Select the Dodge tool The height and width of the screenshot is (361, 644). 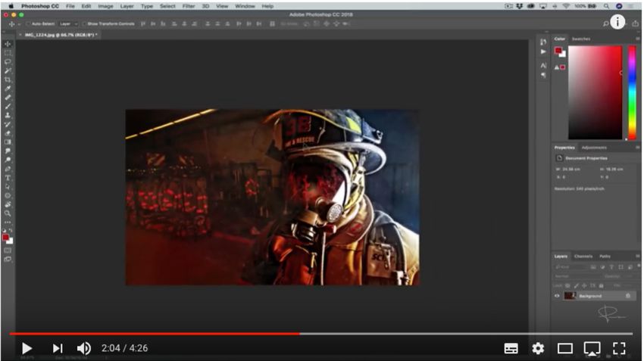[8, 160]
